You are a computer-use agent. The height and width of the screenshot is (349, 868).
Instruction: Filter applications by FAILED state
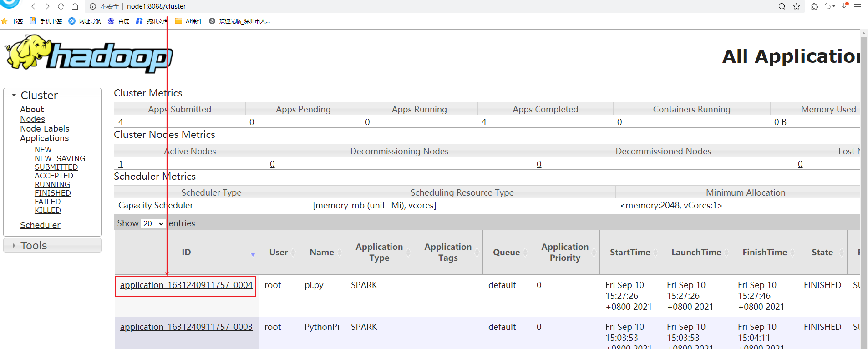coord(47,202)
